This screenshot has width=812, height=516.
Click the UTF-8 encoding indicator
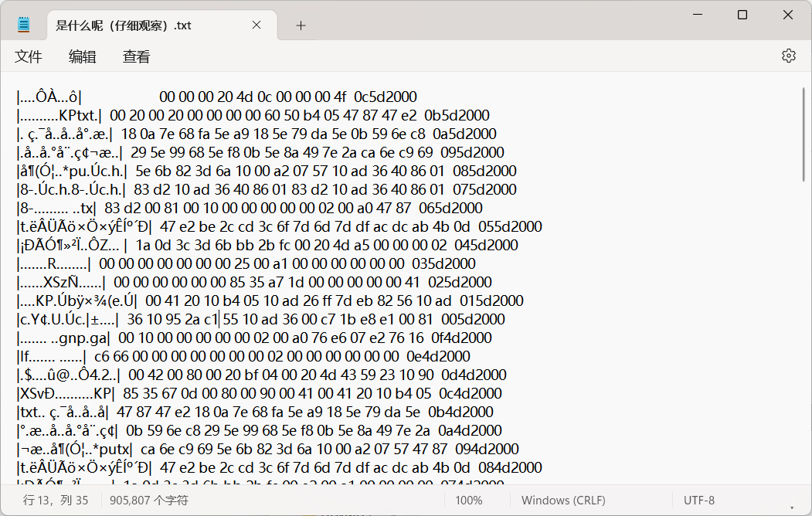click(698, 501)
